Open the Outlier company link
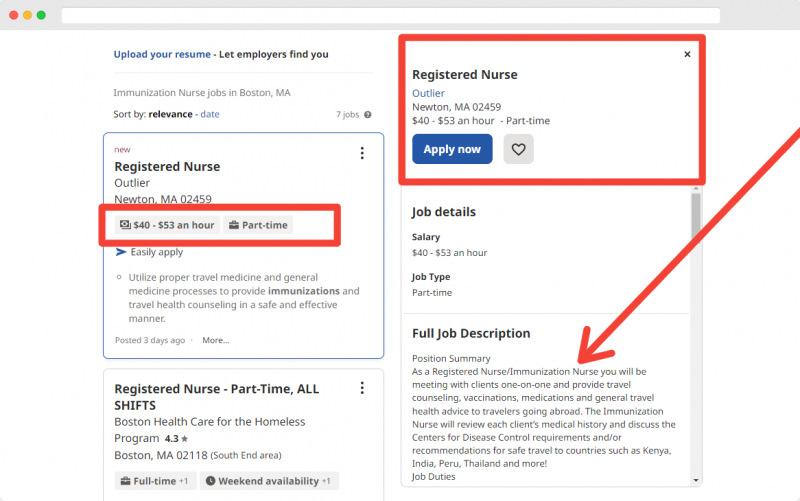The image size is (800, 501). point(428,93)
